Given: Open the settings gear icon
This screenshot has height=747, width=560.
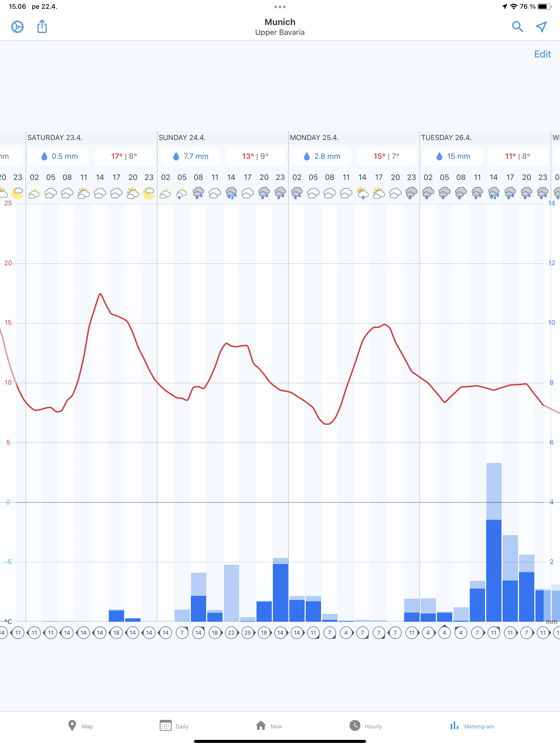Looking at the screenshot, I should point(17,27).
